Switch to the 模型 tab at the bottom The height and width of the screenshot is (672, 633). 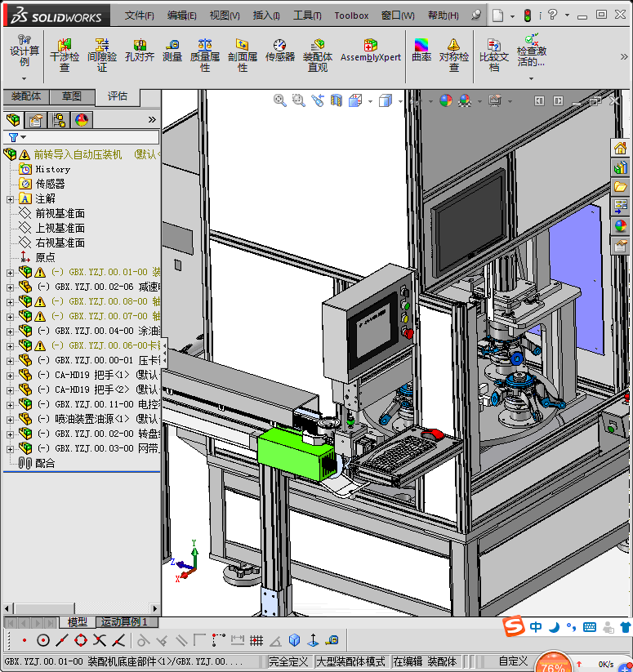77,622
